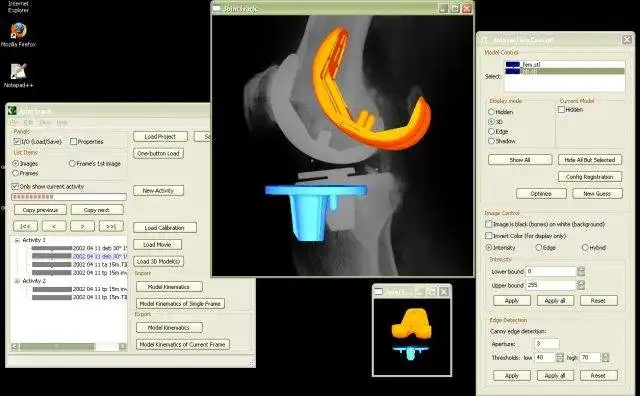Click the JT icon in Interaction Control title bar

483,40
